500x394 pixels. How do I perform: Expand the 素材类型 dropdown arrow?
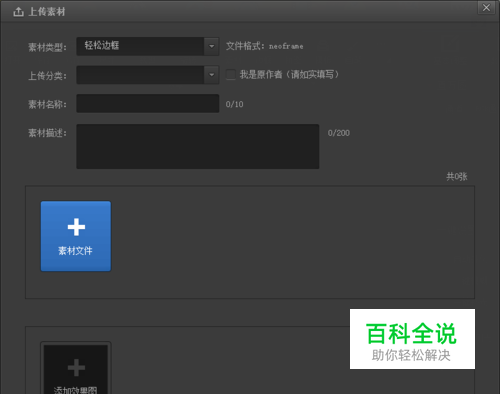click(x=211, y=46)
